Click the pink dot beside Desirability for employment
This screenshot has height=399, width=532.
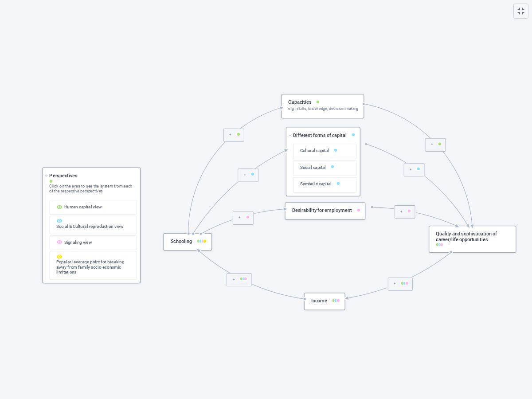coord(359,210)
